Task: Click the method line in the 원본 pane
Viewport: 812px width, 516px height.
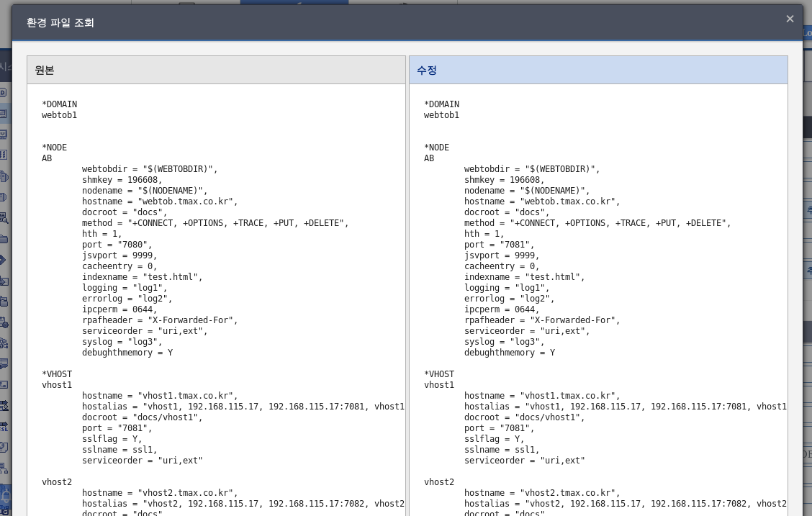Action: click(215, 223)
